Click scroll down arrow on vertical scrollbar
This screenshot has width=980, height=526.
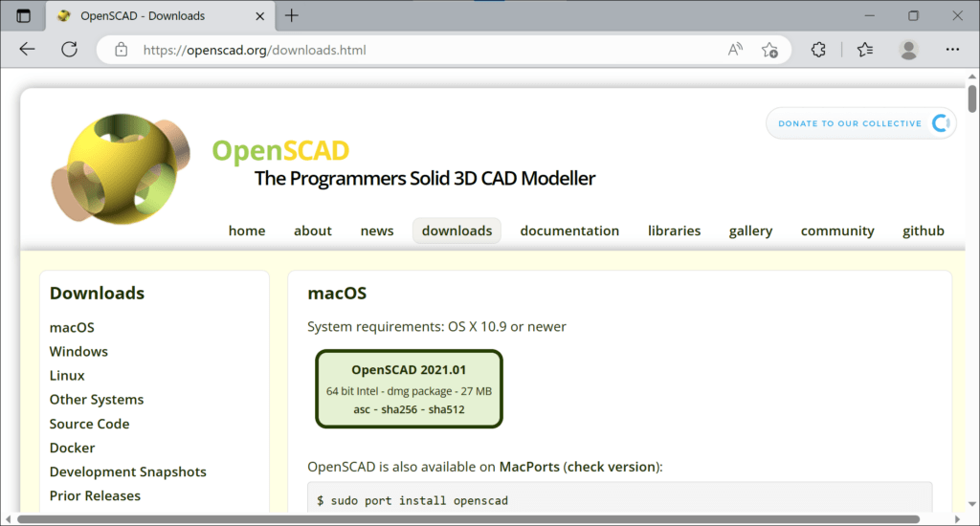pos(972,504)
